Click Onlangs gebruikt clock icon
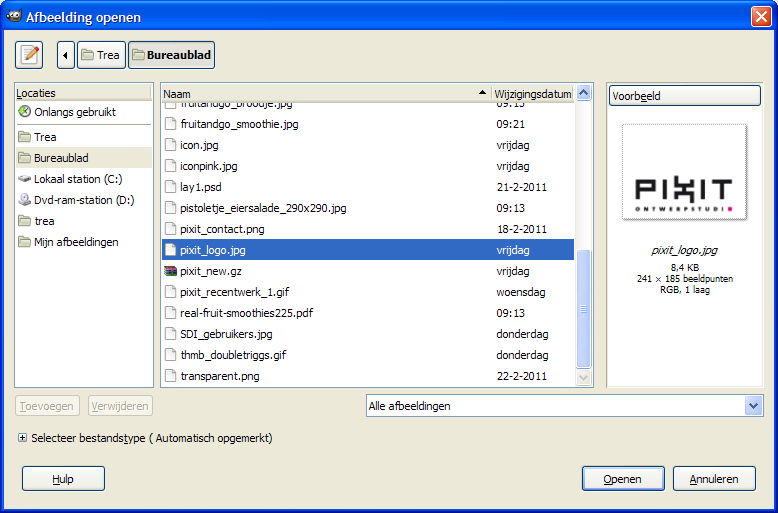778x513 pixels. pyautogui.click(x=24, y=112)
